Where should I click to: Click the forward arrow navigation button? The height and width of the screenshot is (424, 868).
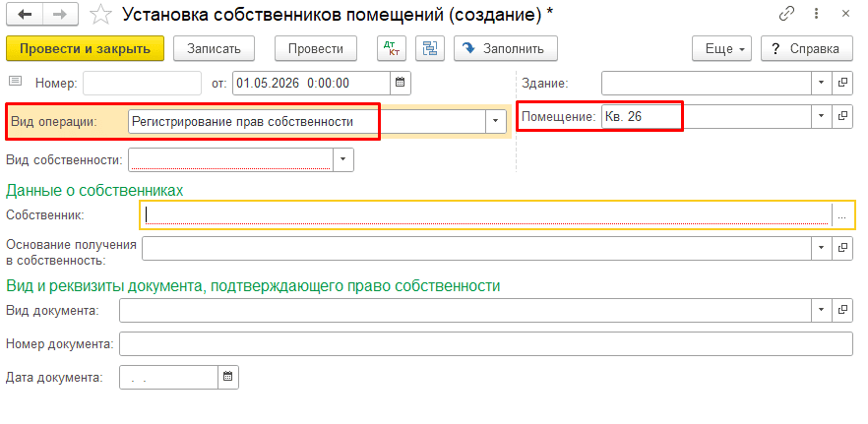coord(60,15)
